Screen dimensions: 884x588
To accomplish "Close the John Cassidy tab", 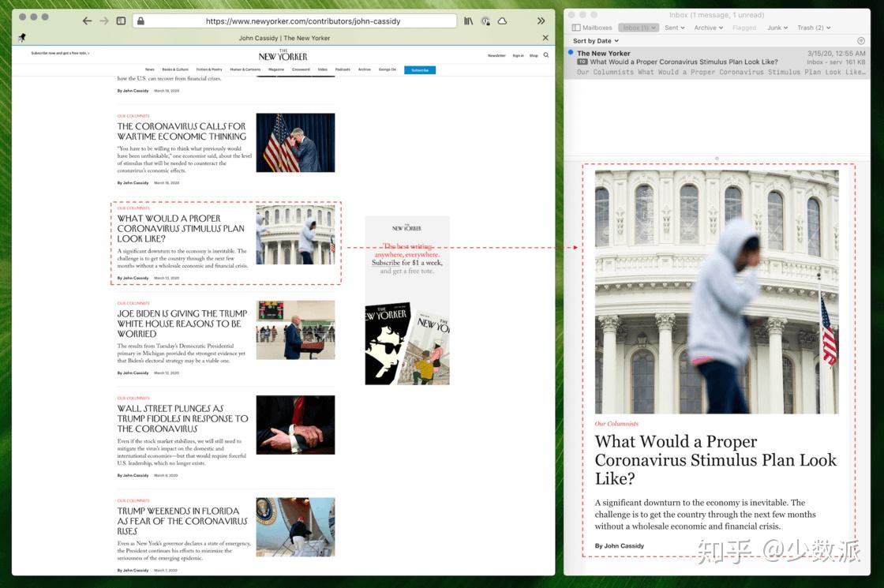I will [545, 38].
